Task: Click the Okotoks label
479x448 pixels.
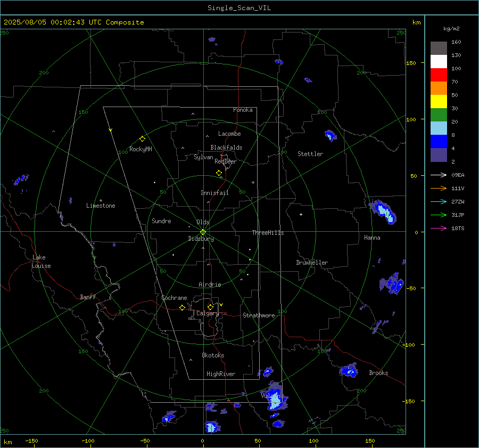Action: (x=213, y=355)
